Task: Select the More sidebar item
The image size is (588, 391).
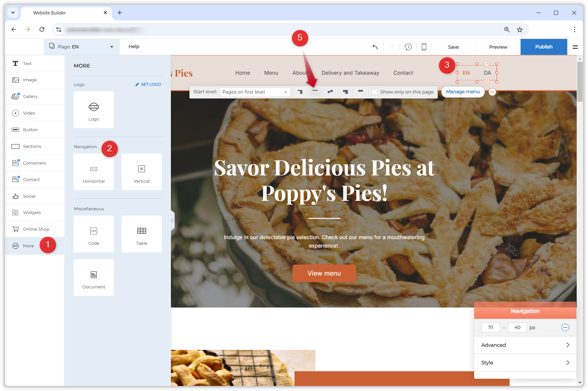Action: click(28, 246)
